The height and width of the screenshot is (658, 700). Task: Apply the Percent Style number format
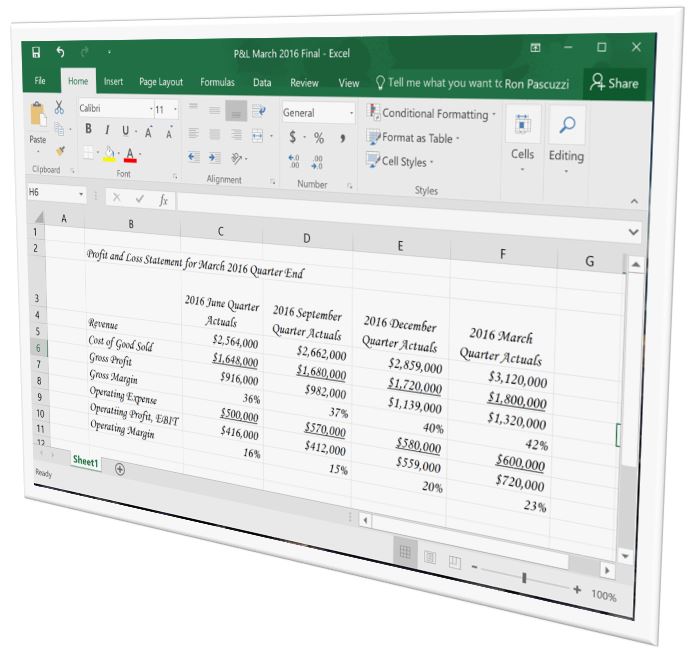[x=319, y=138]
